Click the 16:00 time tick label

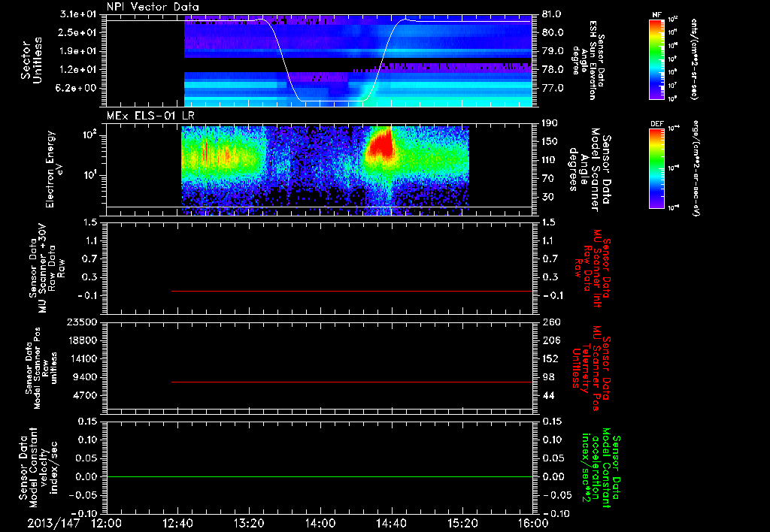[x=533, y=523]
